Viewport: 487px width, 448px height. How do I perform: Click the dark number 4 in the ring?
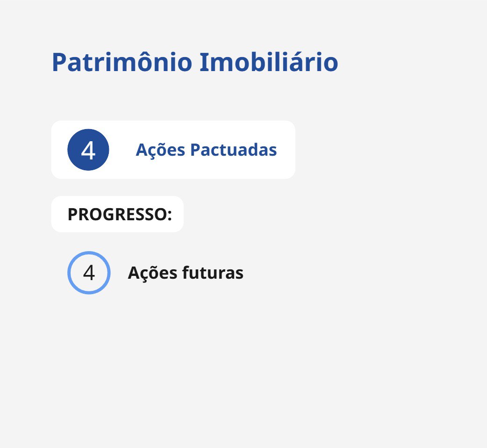pos(89,273)
